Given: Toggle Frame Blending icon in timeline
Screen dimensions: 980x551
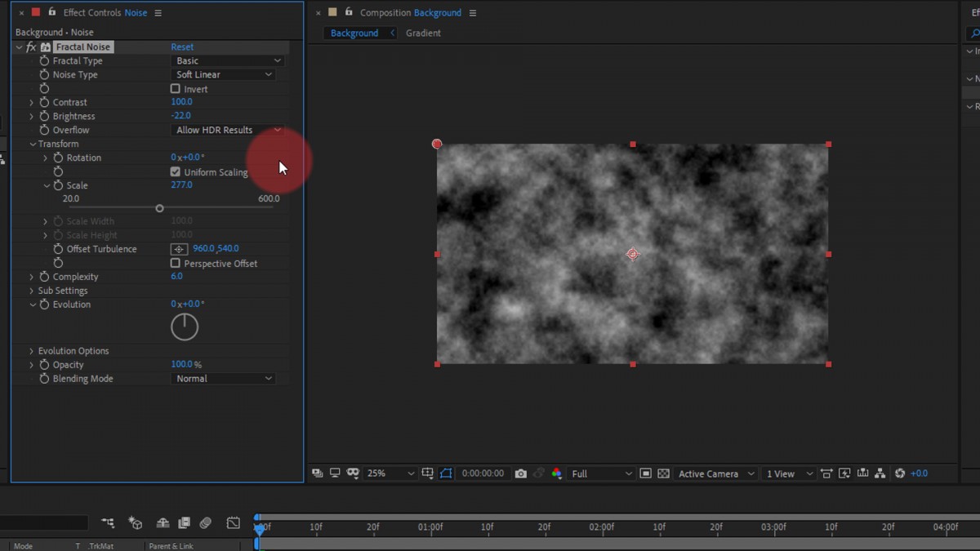Looking at the screenshot, I should 185,523.
